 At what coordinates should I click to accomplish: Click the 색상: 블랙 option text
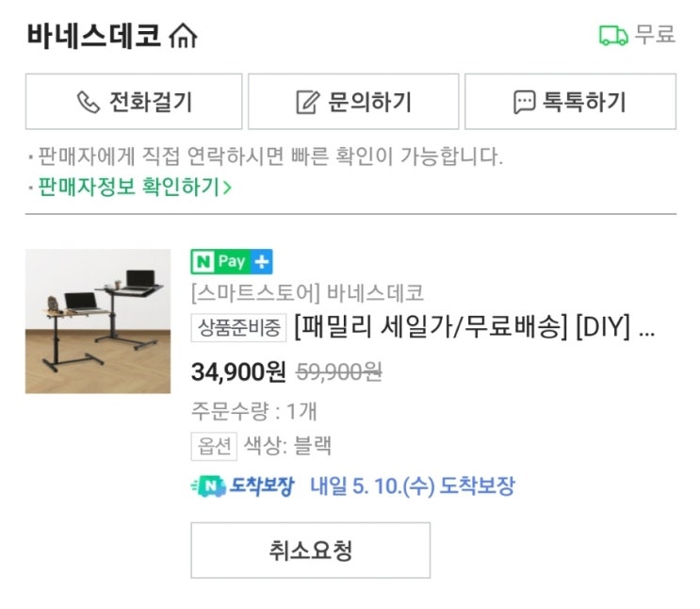click(x=287, y=446)
